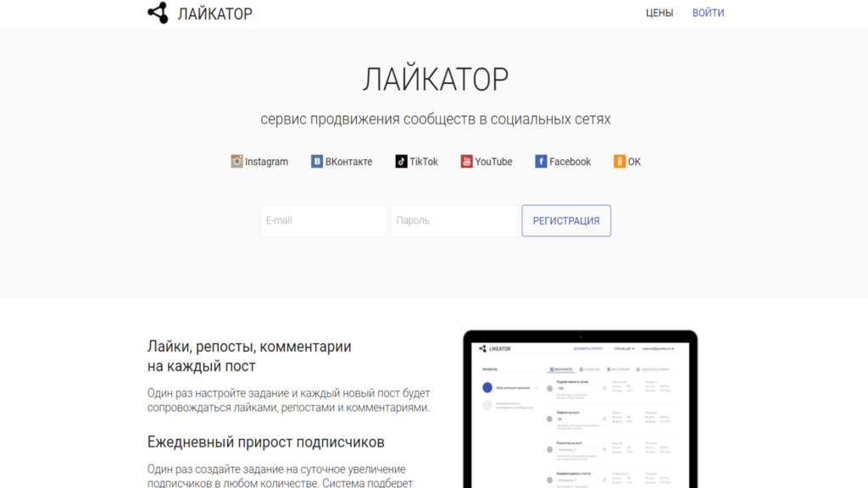Focus the E-mail input field
Image resolution: width=868 pixels, height=488 pixels.
point(324,221)
